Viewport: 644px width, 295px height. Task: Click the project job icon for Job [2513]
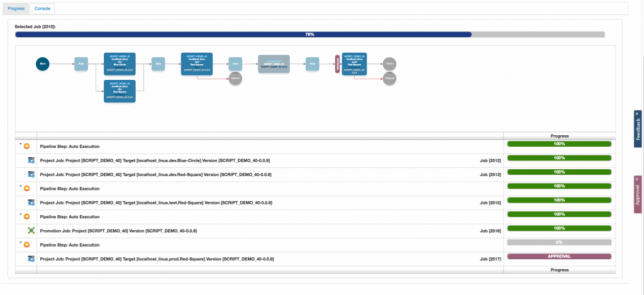point(31,175)
